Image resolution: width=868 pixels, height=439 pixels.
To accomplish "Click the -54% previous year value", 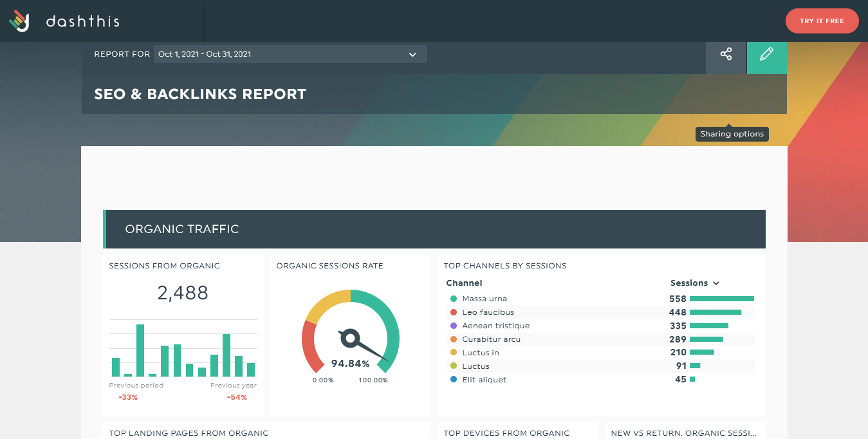I will (x=237, y=397).
